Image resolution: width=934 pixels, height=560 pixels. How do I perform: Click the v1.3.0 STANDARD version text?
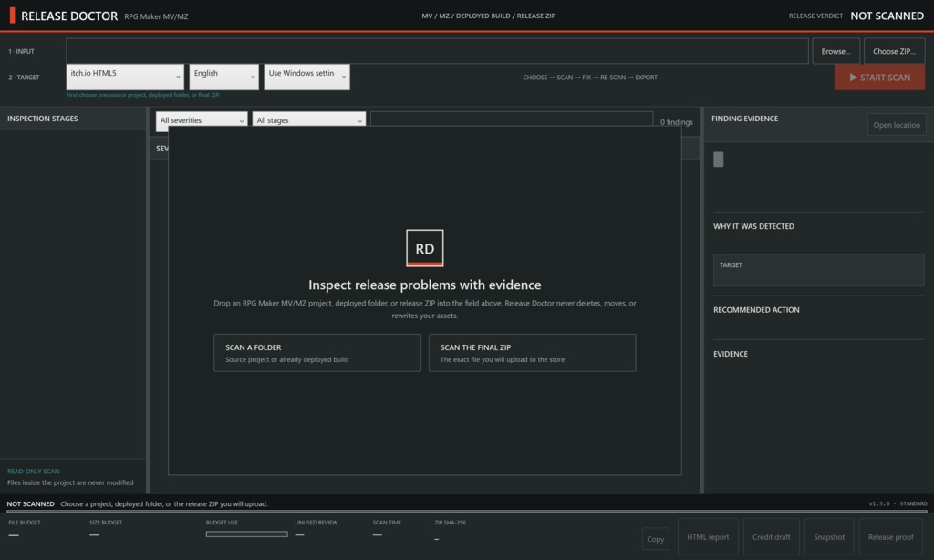(898, 504)
